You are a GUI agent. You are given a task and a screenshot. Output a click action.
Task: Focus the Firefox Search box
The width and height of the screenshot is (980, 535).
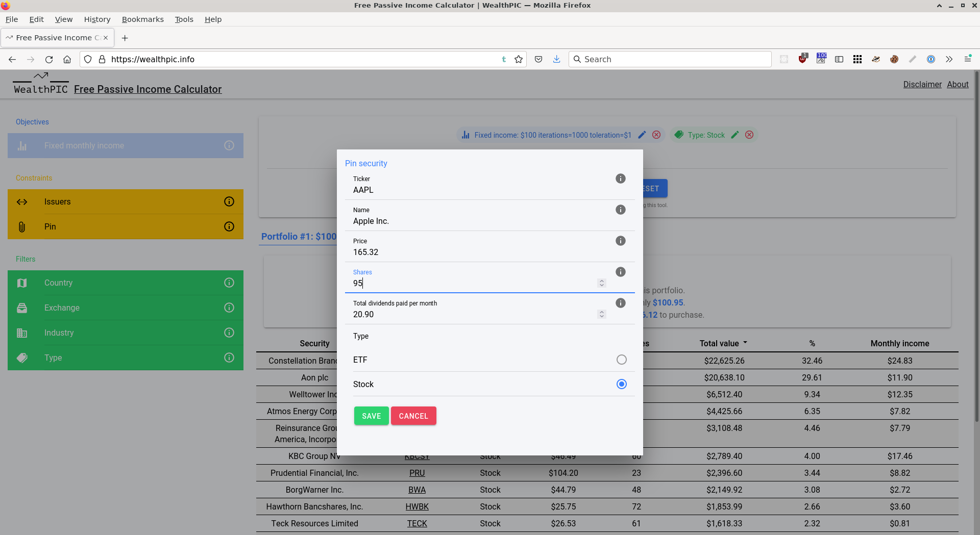point(670,59)
